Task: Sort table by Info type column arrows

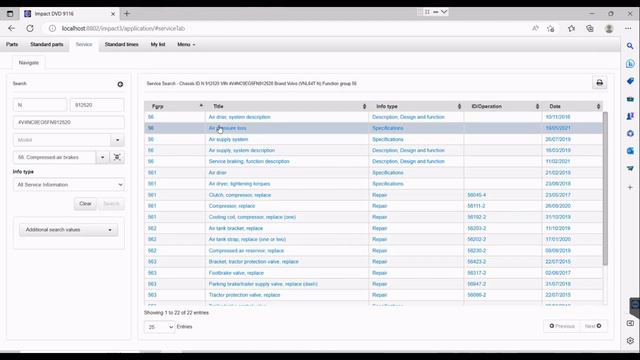Action: tap(459, 106)
